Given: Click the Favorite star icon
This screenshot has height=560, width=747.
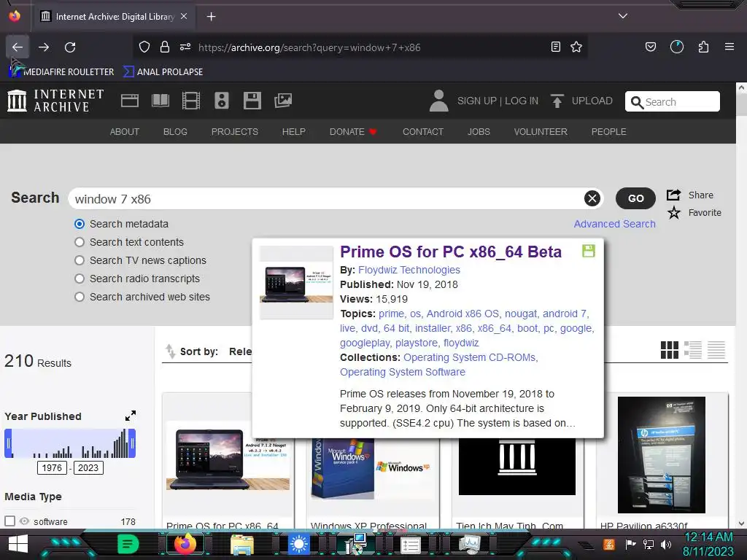Looking at the screenshot, I should pyautogui.click(x=673, y=212).
